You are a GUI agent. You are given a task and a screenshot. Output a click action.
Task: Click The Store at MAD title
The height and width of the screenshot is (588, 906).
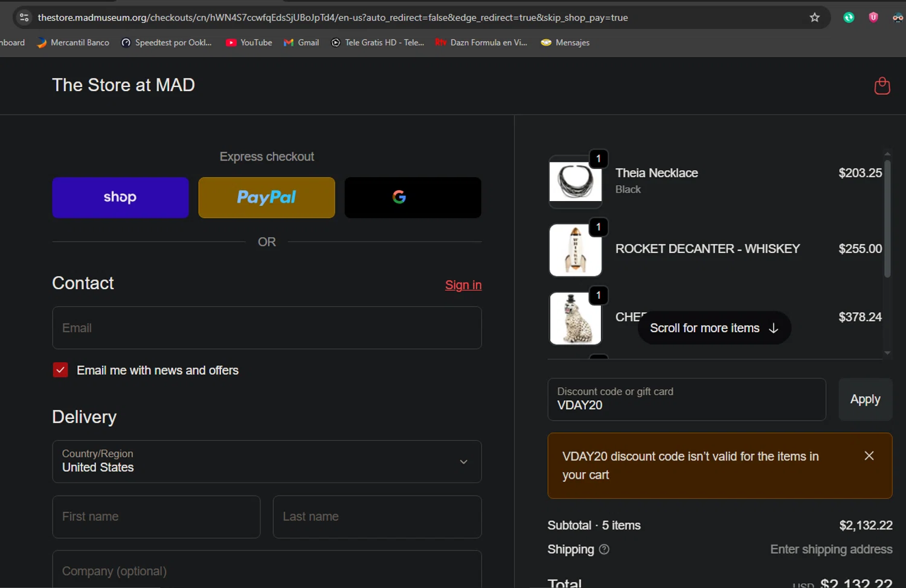click(x=123, y=85)
